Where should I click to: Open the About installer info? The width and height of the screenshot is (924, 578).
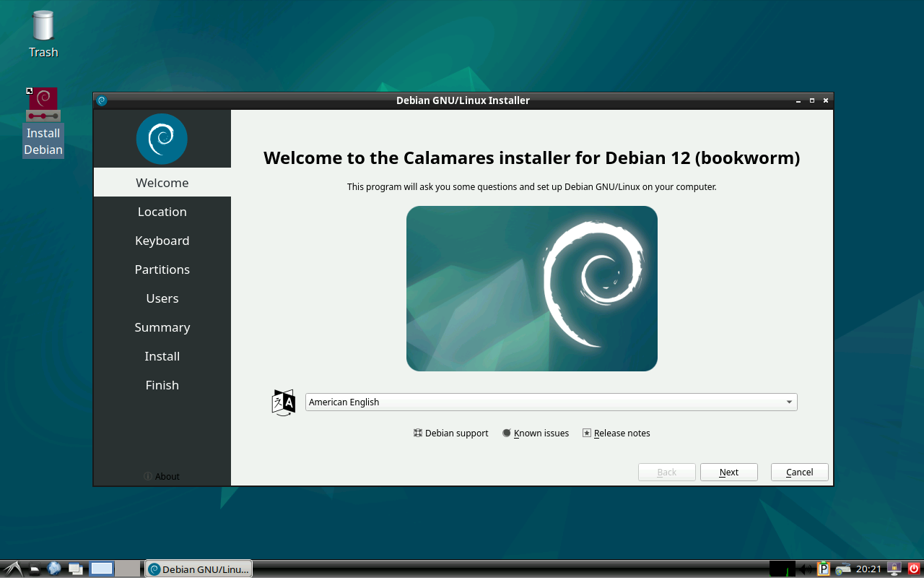162,477
